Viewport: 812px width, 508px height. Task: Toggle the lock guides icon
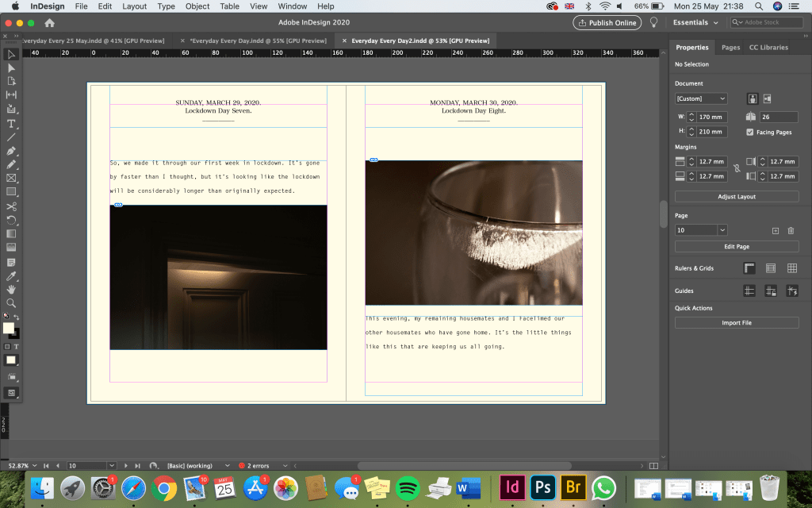coord(770,291)
